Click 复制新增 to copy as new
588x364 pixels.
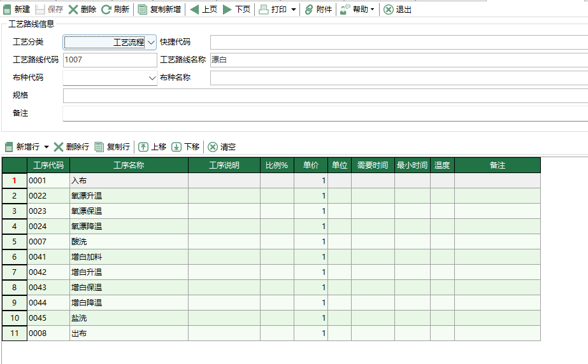coord(159,10)
